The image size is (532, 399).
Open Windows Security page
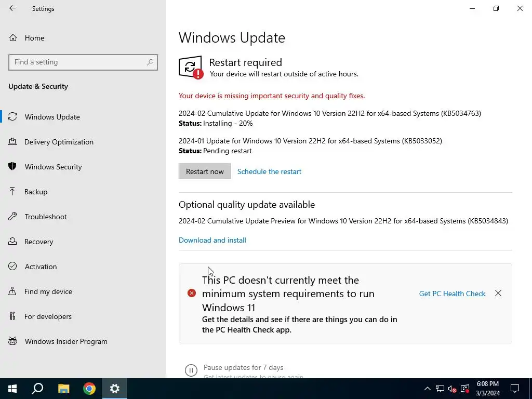[x=54, y=167]
